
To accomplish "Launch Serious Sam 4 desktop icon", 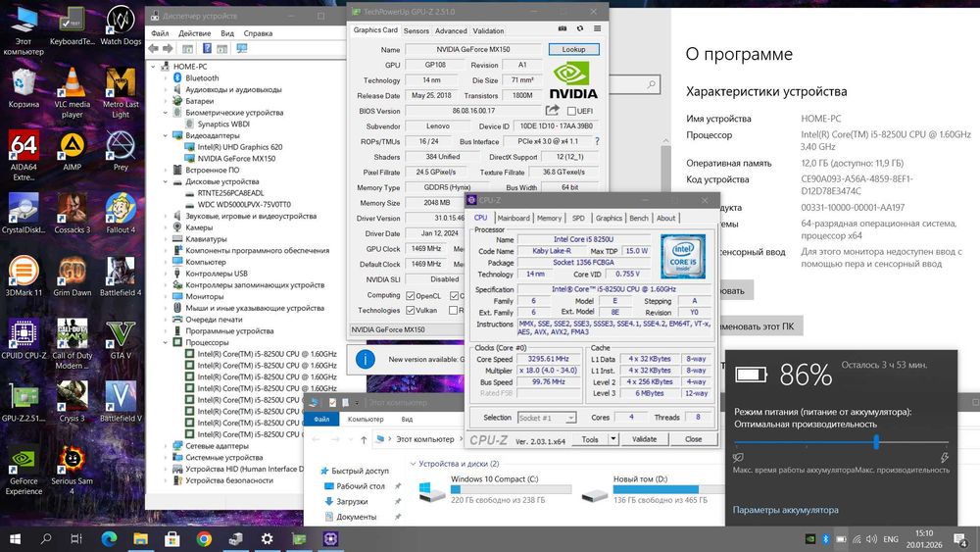I will point(72,469).
